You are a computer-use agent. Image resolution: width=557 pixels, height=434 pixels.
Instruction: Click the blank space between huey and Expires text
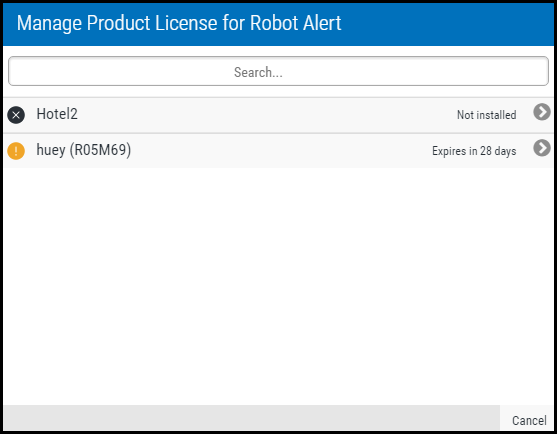(281, 151)
